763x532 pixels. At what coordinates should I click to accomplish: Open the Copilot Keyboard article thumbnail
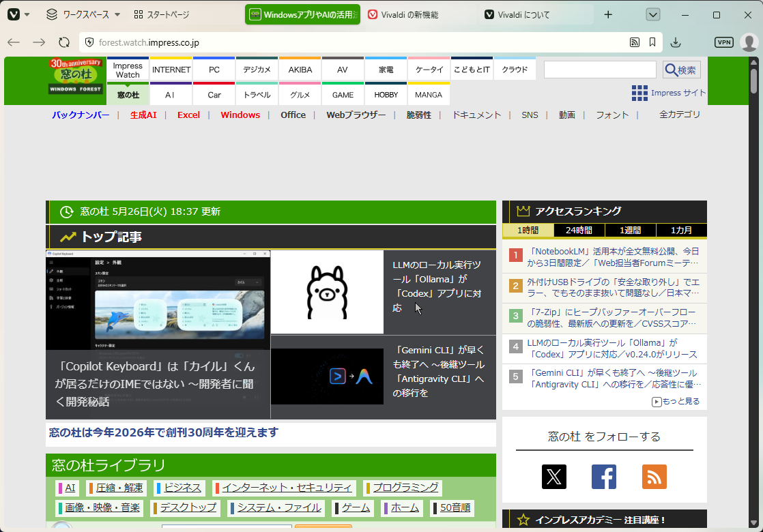click(x=158, y=301)
